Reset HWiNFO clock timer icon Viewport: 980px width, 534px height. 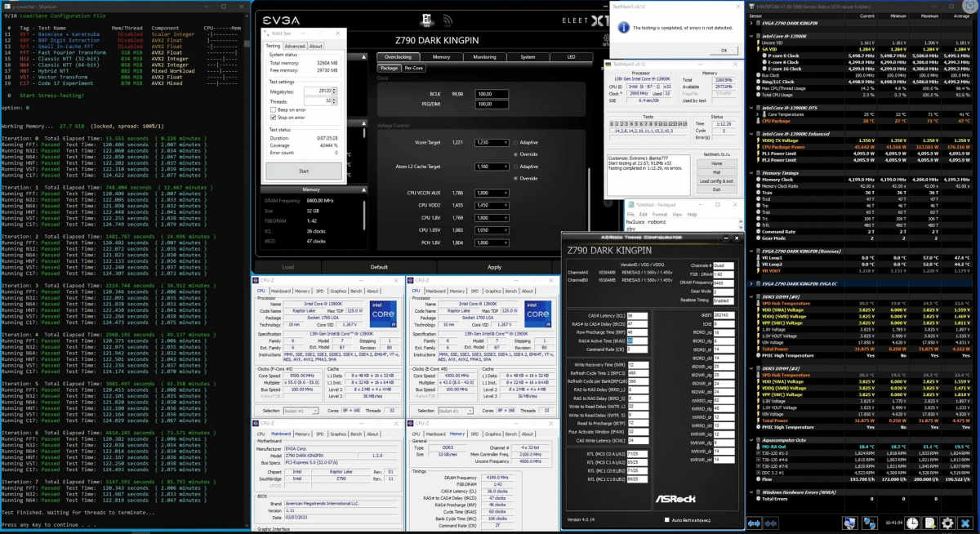pos(912,523)
